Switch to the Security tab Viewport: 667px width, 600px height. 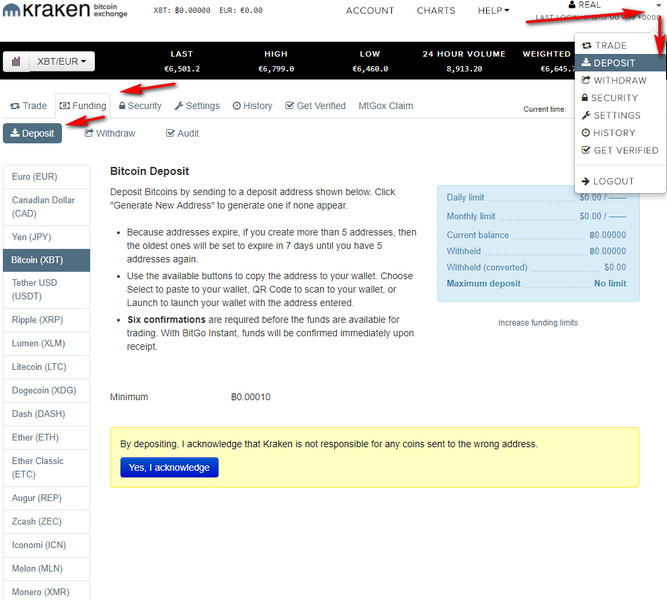point(140,106)
